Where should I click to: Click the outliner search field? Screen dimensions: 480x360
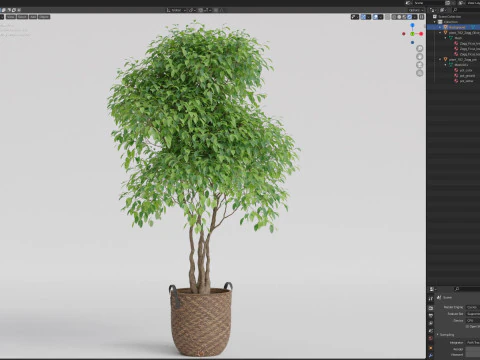click(467, 10)
